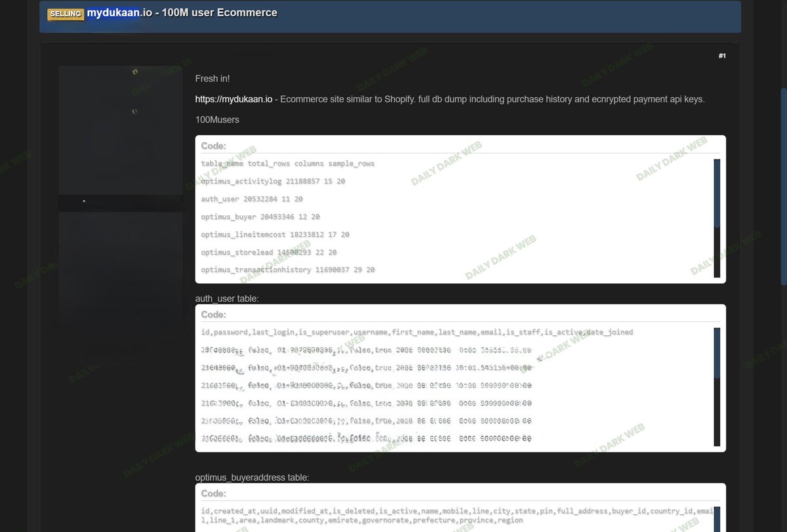Click the page's main vertical scrollbar
The height and width of the screenshot is (532, 787).
(783, 187)
